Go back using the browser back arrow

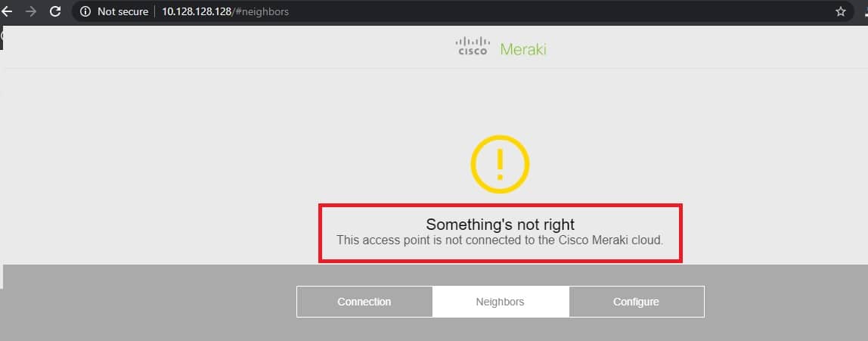pos(7,11)
